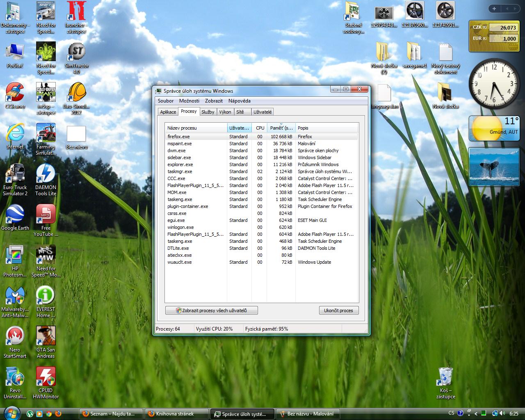The width and height of the screenshot is (525, 420).
Task: Open the CCleaner desktop shortcut
Action: click(x=15, y=93)
